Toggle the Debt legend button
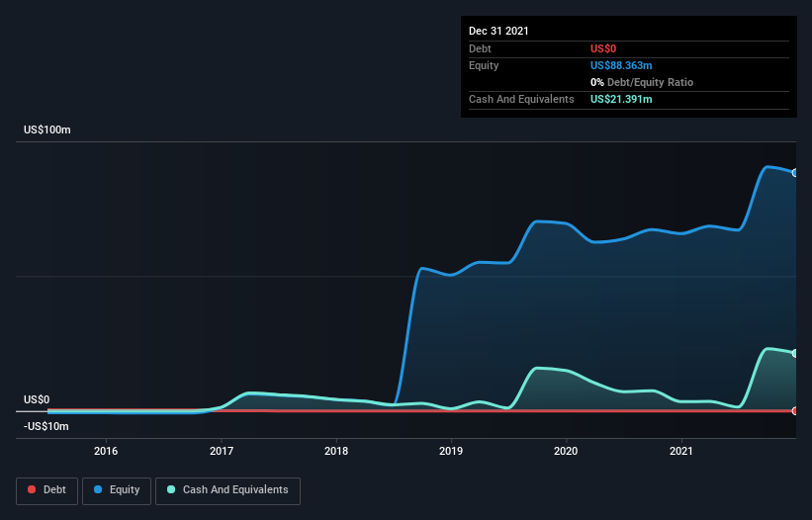 (47, 490)
